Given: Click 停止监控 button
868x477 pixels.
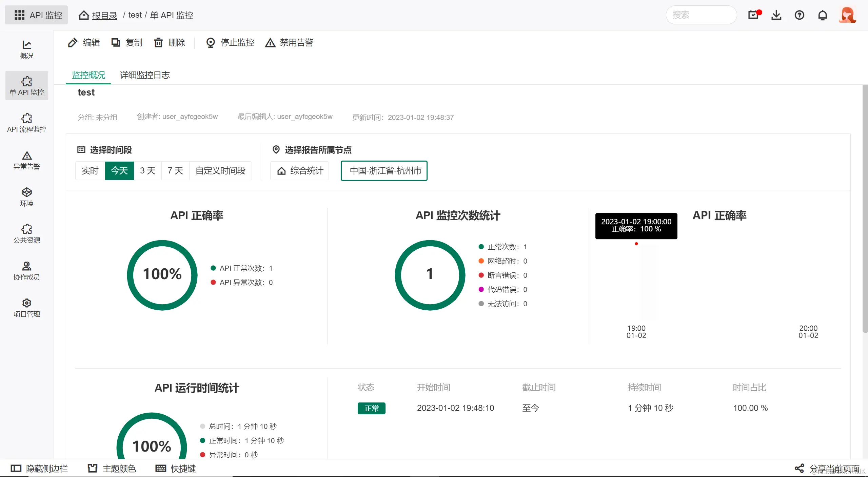Looking at the screenshot, I should [x=230, y=42].
